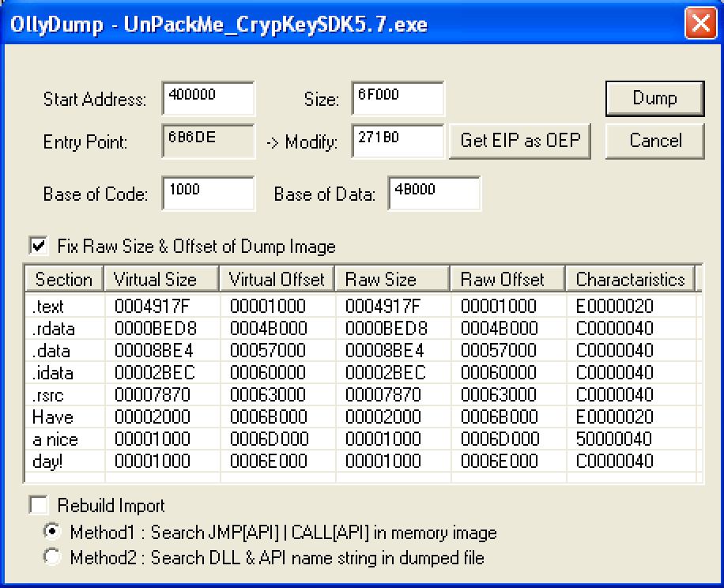
Task: Click the Raw Size column header
Action: 393,279
